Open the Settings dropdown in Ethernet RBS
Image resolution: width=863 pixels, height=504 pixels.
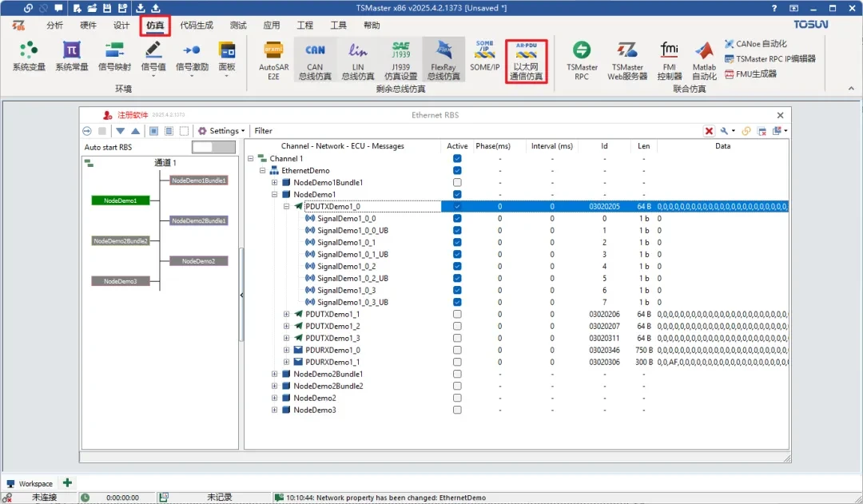point(222,131)
